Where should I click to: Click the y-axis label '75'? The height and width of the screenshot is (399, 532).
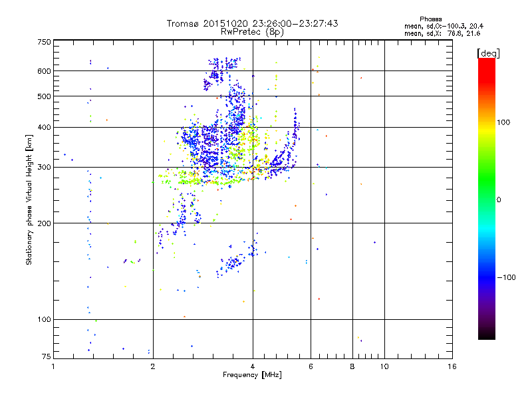click(x=47, y=356)
